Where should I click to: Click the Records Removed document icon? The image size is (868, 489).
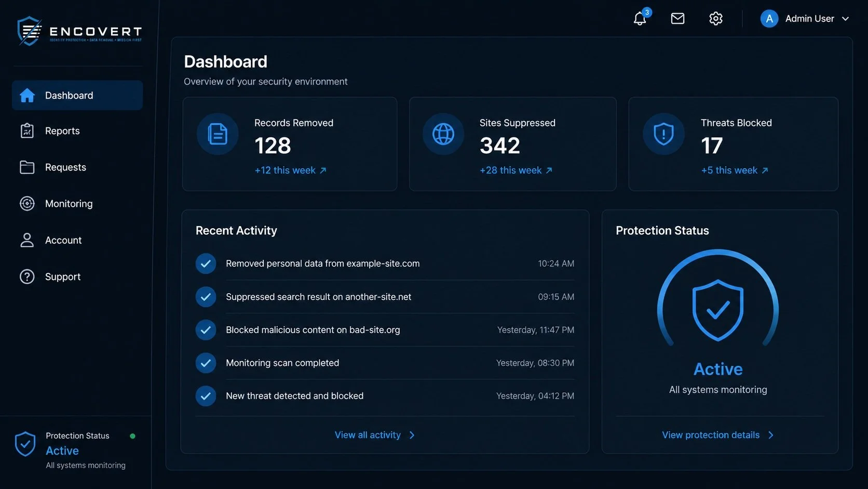pyautogui.click(x=218, y=134)
